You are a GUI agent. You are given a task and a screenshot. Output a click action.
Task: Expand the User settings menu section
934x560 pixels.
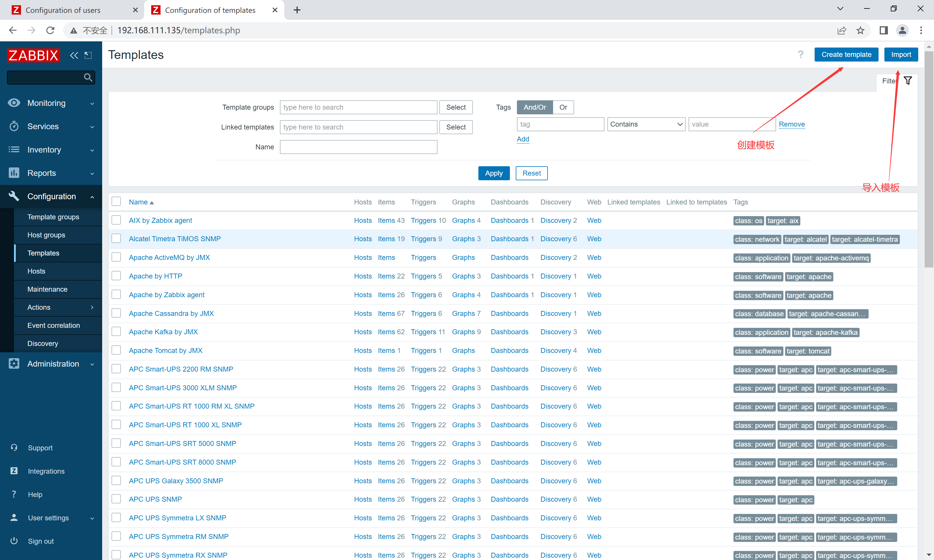pyautogui.click(x=92, y=518)
